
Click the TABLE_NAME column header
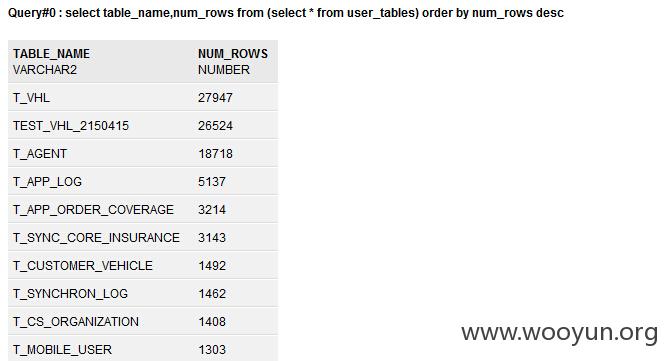[51, 54]
